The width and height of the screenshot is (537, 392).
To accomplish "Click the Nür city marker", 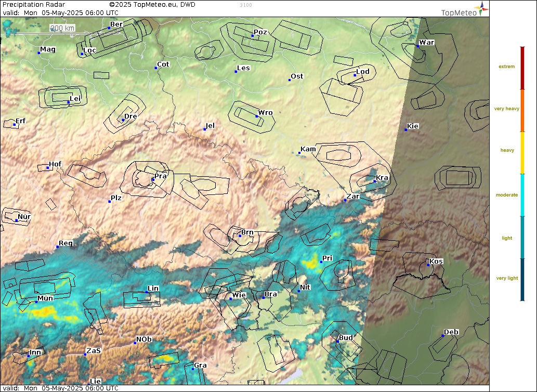I will tap(17, 220).
